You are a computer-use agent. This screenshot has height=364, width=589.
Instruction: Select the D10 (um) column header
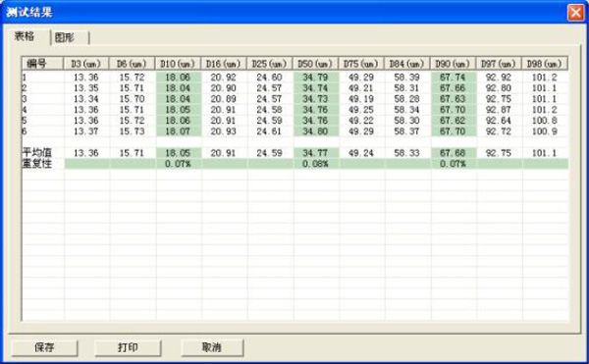[x=178, y=64]
